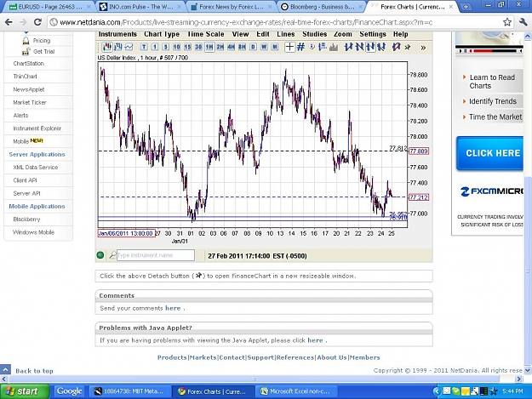532x399 pixels.
Task: Bookmark page with the star icon
Action: [x=507, y=22]
